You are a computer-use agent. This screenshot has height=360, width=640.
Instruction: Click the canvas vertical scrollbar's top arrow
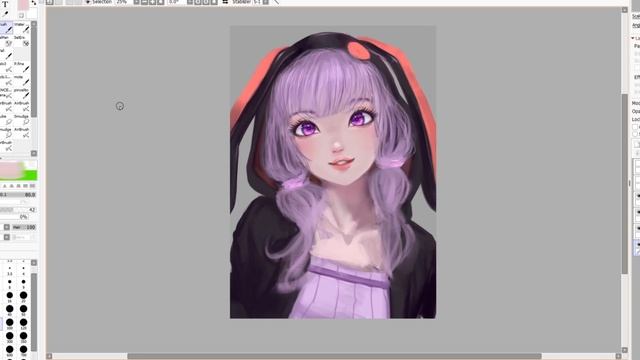pyautogui.click(x=625, y=10)
